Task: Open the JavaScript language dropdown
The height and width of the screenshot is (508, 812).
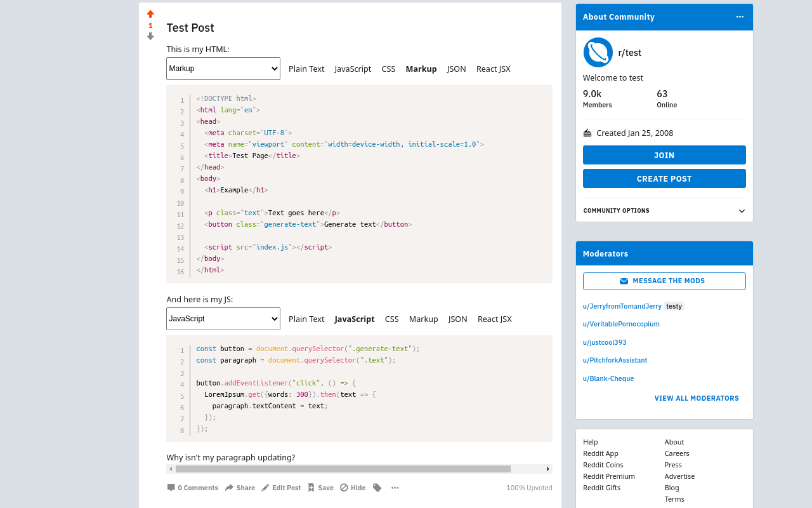Action: click(x=223, y=319)
